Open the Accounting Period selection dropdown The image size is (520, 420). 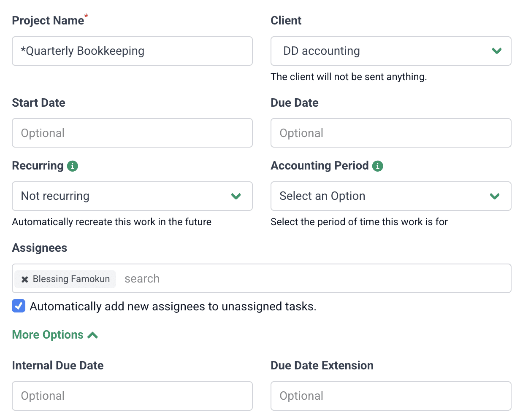click(x=390, y=196)
